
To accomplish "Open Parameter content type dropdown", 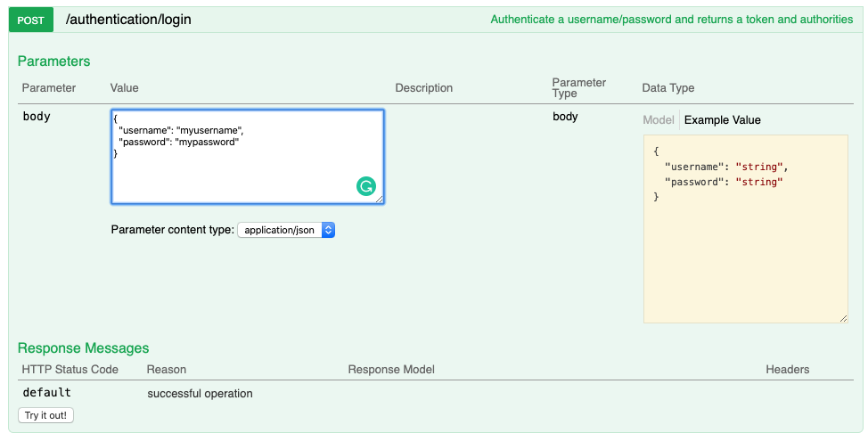I will pyautogui.click(x=286, y=230).
